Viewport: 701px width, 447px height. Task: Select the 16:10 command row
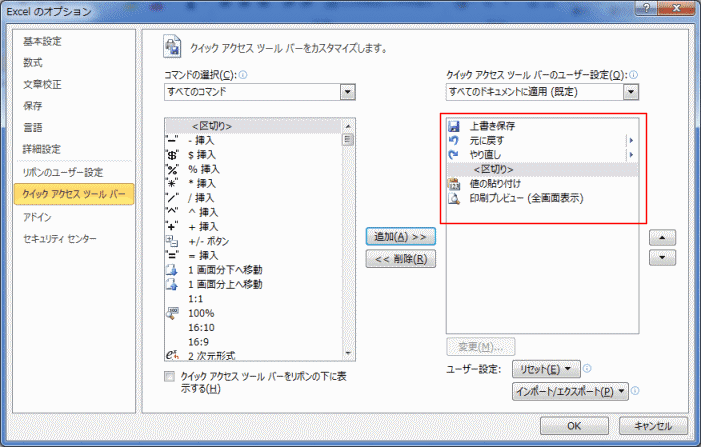253,327
